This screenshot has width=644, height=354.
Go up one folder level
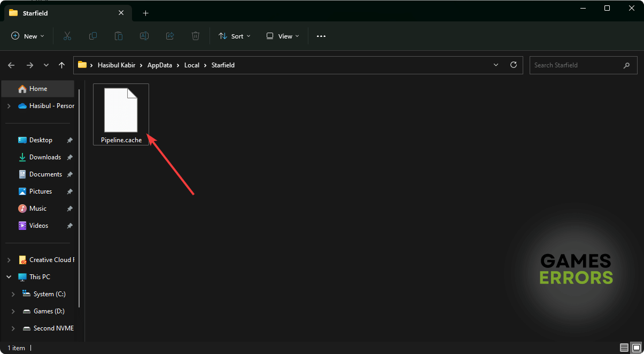coord(62,65)
